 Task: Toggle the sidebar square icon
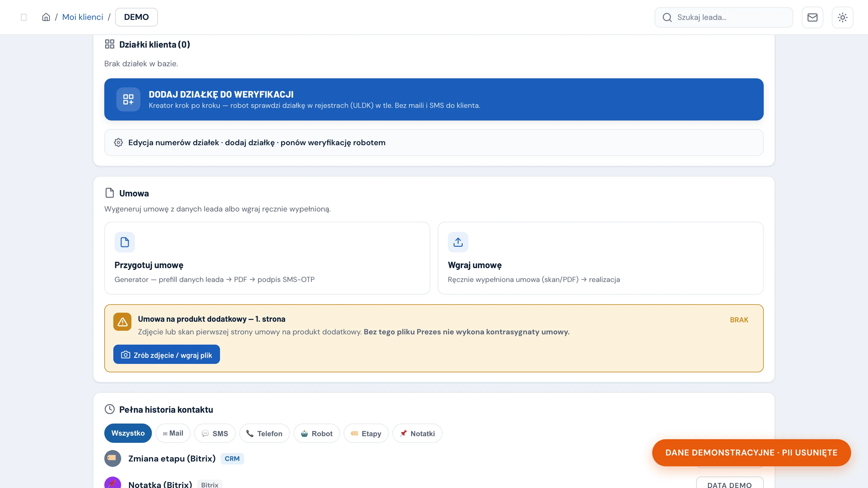click(x=24, y=17)
